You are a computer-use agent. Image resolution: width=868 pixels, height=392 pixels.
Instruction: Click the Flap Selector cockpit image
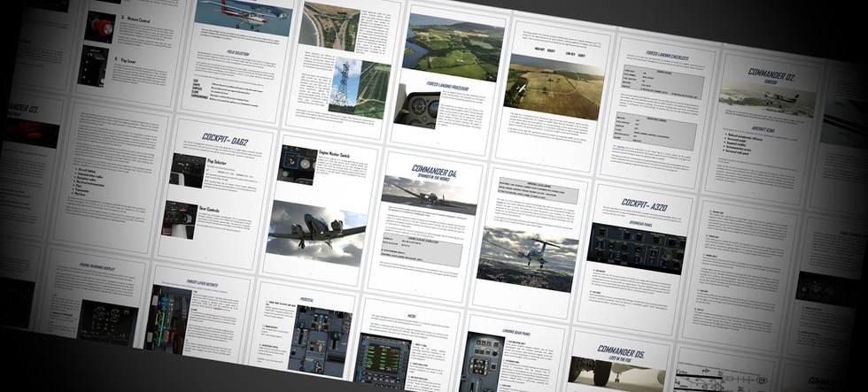188,169
